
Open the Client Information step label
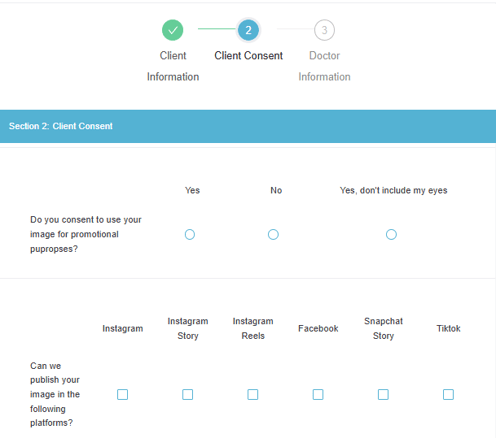(173, 66)
